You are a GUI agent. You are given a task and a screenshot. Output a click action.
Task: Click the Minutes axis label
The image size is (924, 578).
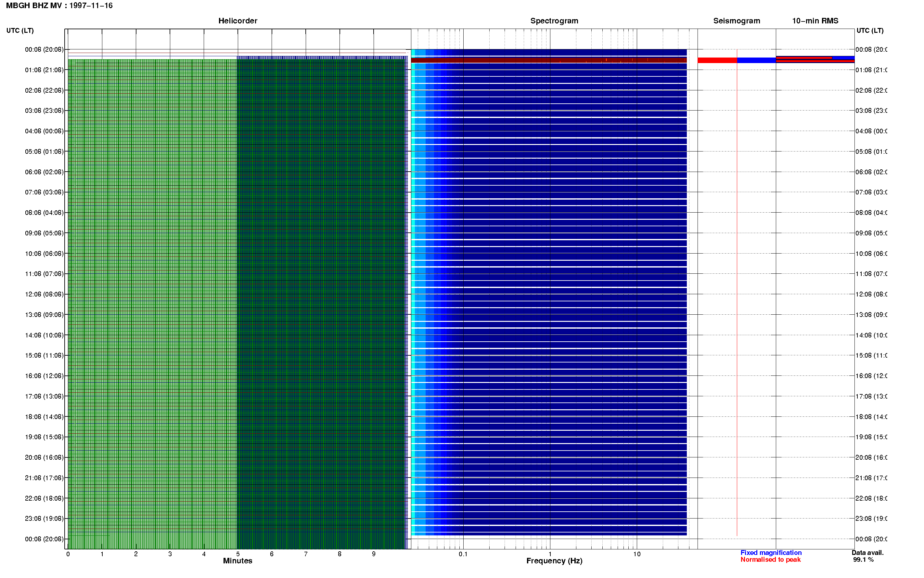237,561
